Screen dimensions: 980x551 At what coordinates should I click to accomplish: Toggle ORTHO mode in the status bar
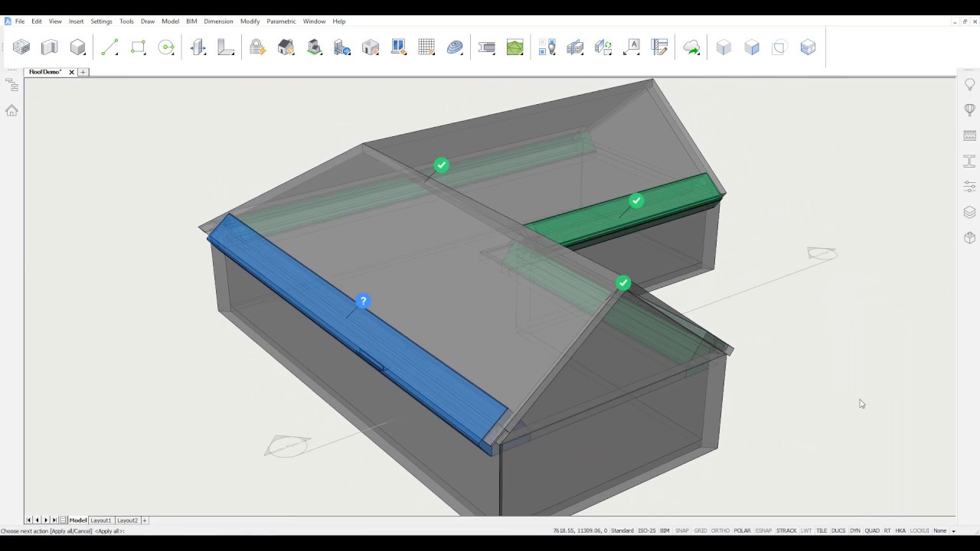[x=720, y=530]
